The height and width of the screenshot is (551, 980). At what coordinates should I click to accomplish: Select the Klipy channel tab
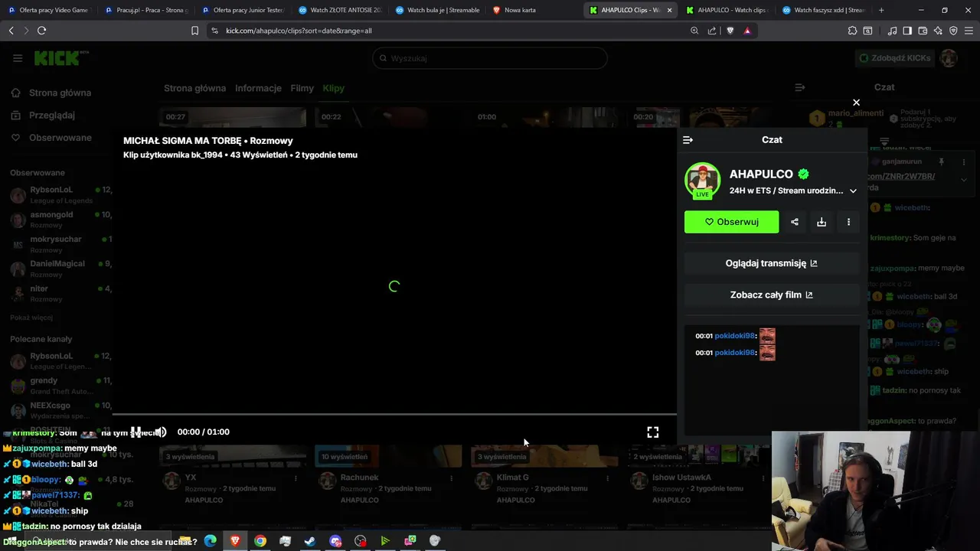(333, 88)
